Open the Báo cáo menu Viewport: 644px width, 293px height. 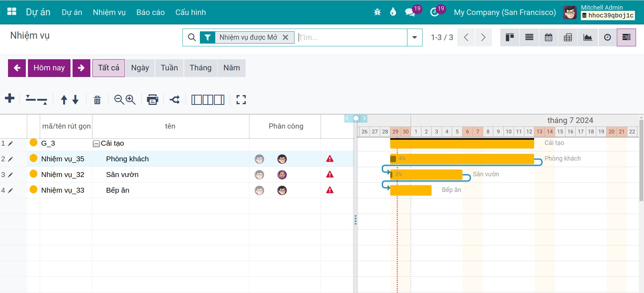(x=150, y=12)
